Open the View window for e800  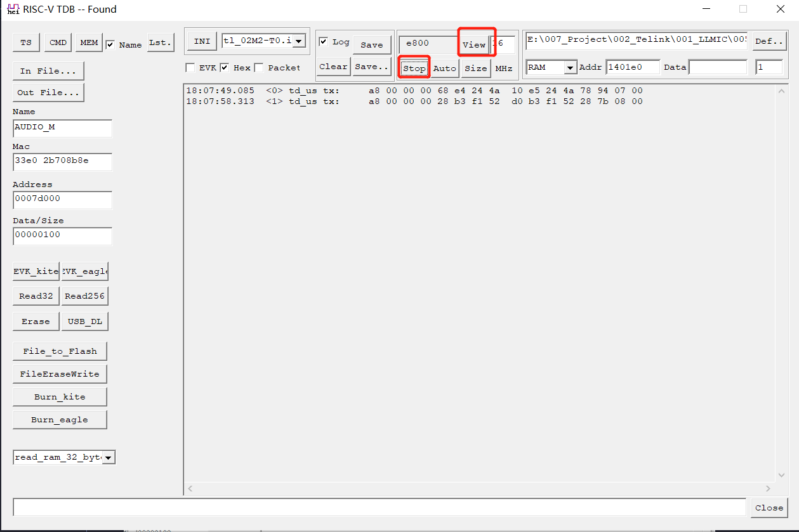point(475,44)
